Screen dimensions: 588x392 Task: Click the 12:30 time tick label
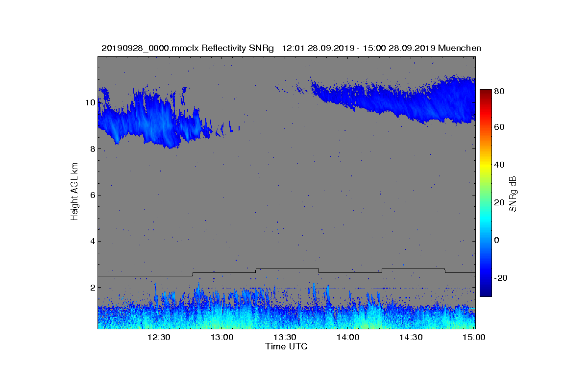(158, 337)
